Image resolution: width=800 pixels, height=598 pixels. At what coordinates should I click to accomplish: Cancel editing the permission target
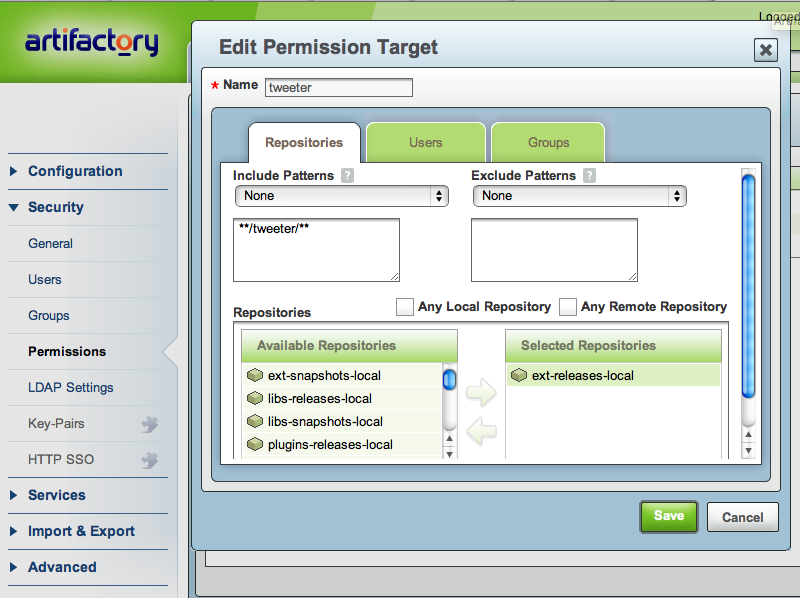[742, 517]
